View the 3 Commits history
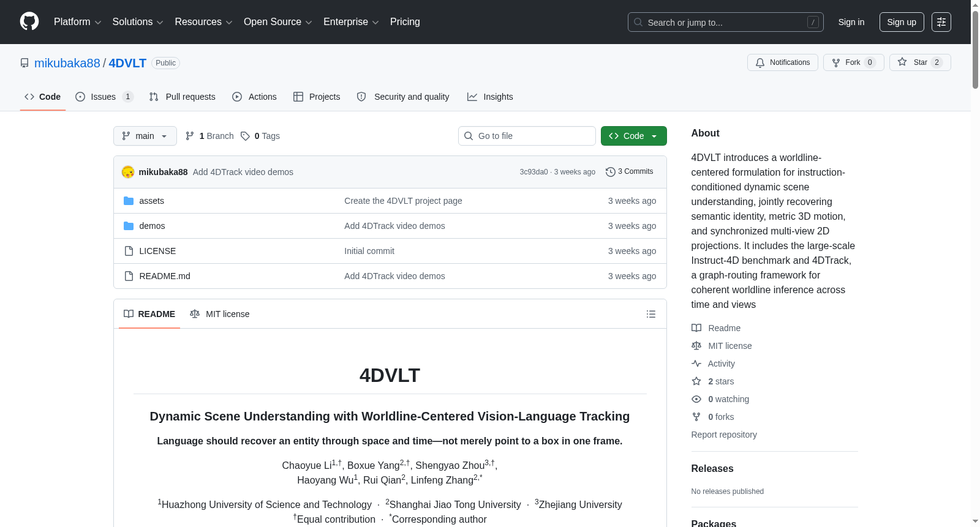Viewport: 980px width, 527px height. (x=630, y=172)
